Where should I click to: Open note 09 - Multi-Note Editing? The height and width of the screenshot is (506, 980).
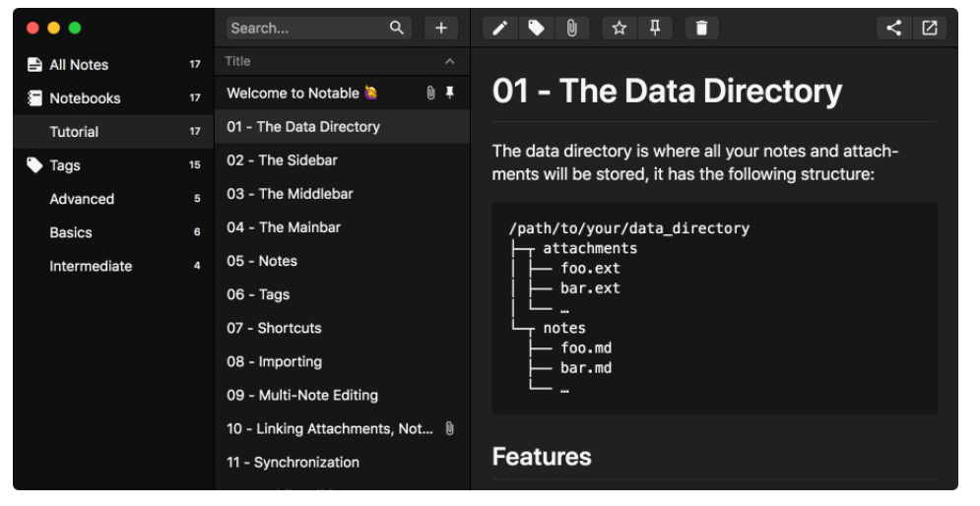342,396
